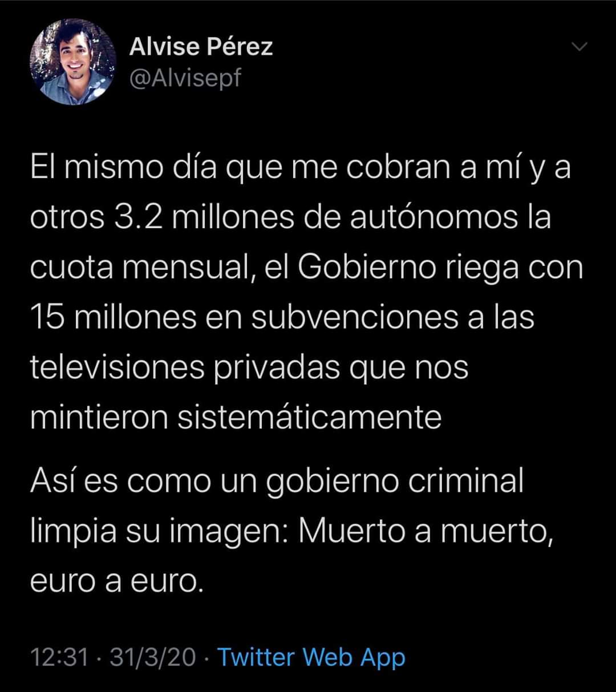Click the phrase "Muerto a muerto,"
Screen dimensions: 616x692
[x=427, y=532]
